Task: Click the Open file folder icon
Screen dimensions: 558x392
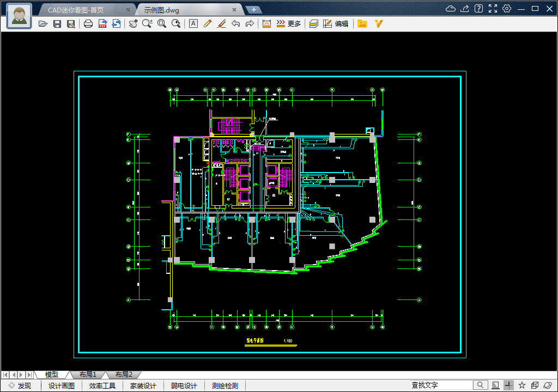Action: pyautogui.click(x=43, y=23)
